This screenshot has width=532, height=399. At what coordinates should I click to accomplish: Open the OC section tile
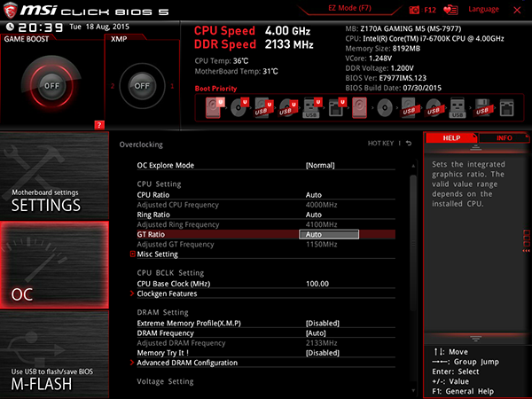pos(54,265)
